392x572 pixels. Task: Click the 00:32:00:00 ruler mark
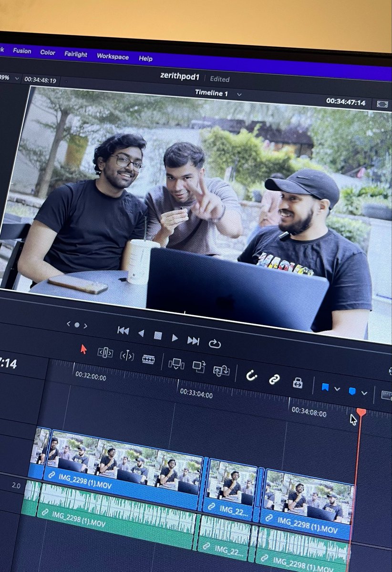pos(91,377)
